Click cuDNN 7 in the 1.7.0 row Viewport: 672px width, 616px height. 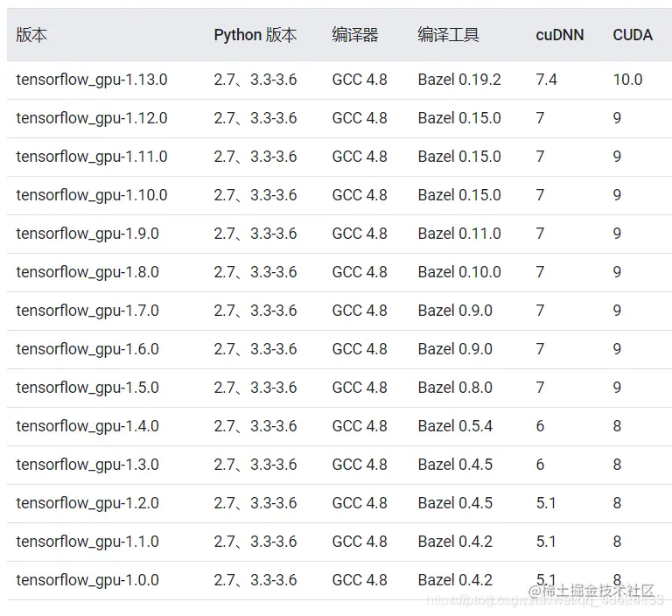tap(540, 311)
